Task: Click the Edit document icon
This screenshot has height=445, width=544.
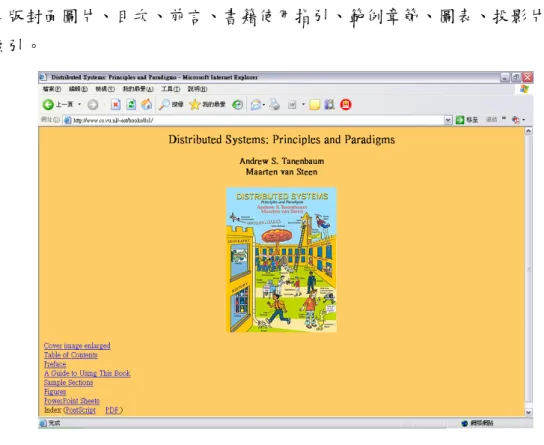Action: (292, 104)
